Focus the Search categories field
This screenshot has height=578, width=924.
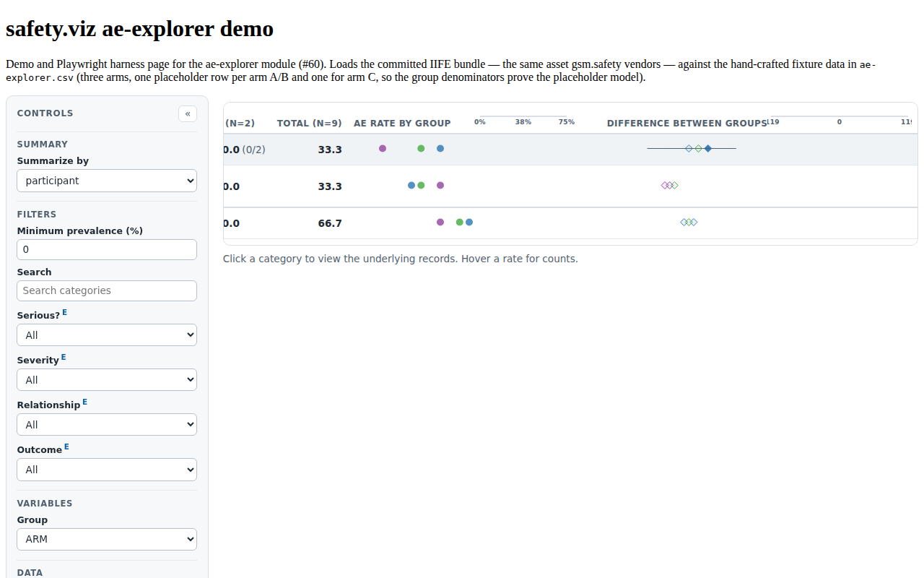[x=107, y=290]
